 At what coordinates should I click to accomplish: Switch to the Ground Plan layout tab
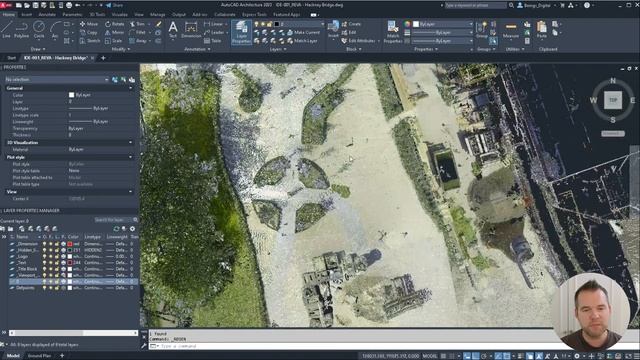coord(39,356)
